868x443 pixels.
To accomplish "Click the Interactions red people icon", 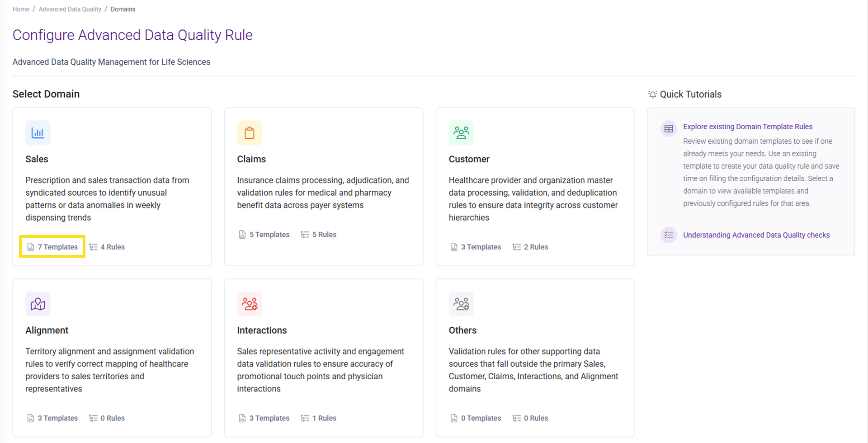I will [249, 304].
